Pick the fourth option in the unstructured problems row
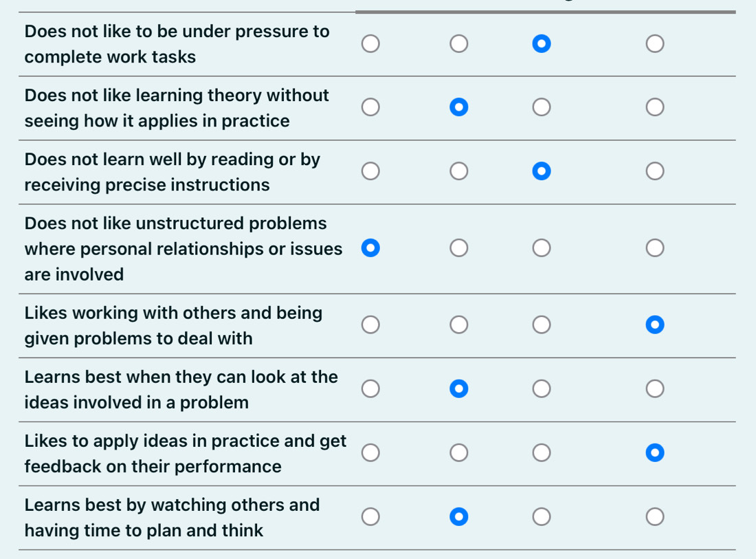The image size is (756, 559). (654, 248)
